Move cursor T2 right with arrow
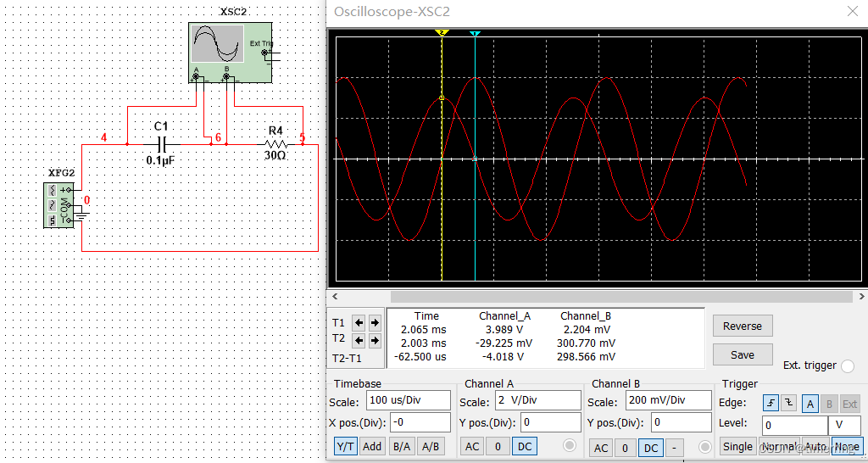This screenshot has height=463, width=868. [x=375, y=339]
